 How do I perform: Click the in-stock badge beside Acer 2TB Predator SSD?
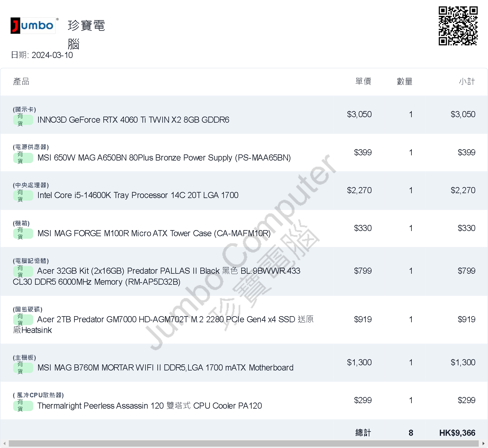click(23, 320)
